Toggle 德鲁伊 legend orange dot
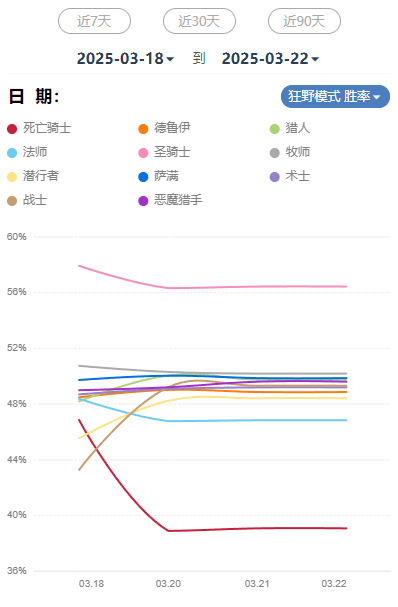 click(143, 129)
